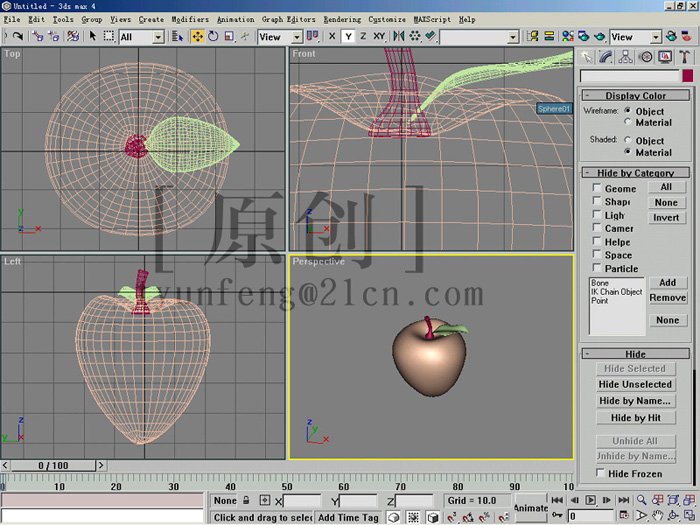700x525 pixels.
Task: Choose the rectangular selection region tool
Action: (x=108, y=36)
